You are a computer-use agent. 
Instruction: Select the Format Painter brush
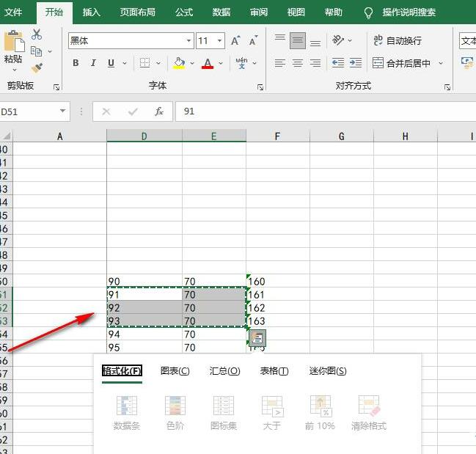pos(37,68)
